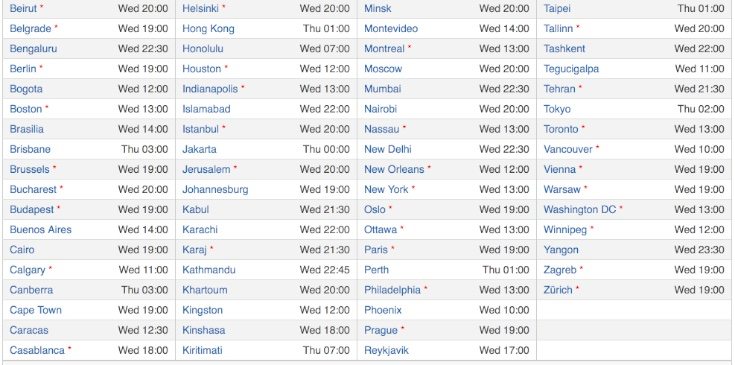Select the Taipei city link
The image size is (735, 365).
pos(557,8)
